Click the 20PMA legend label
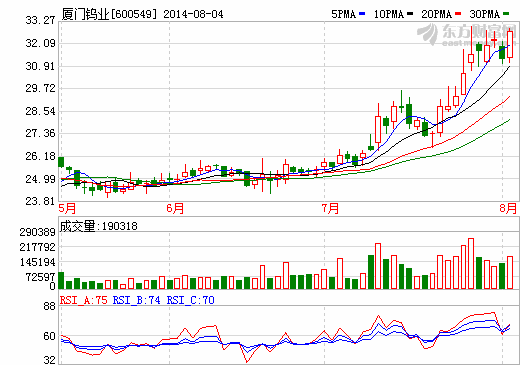Screen dimensions: 520x365 coord(436,14)
